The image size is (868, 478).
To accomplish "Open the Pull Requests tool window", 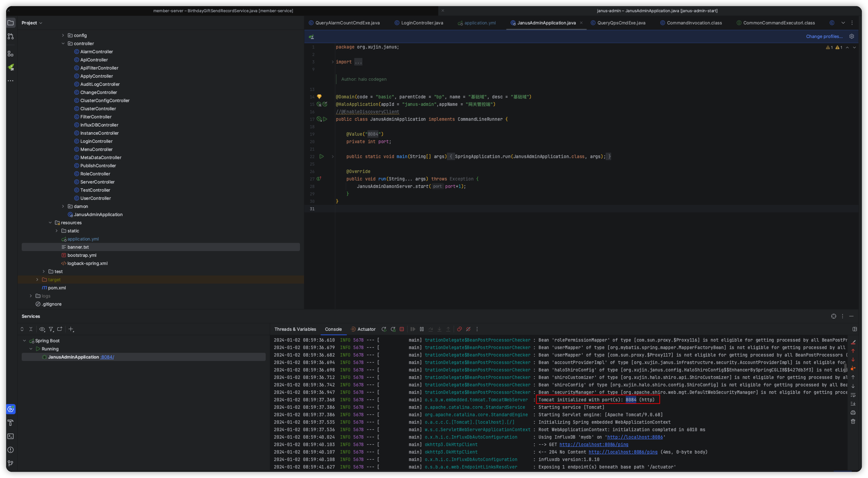I will (x=11, y=36).
